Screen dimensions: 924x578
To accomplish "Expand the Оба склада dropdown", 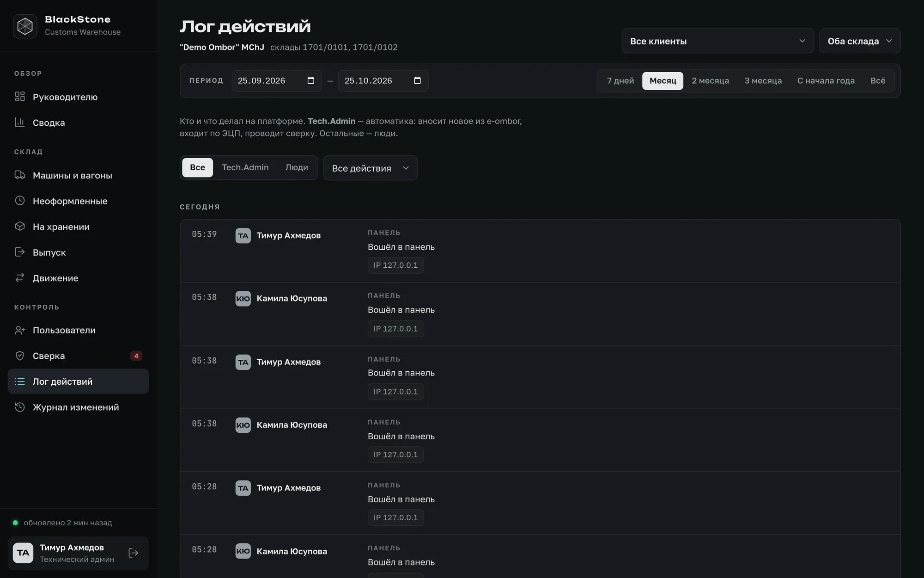I will [860, 41].
